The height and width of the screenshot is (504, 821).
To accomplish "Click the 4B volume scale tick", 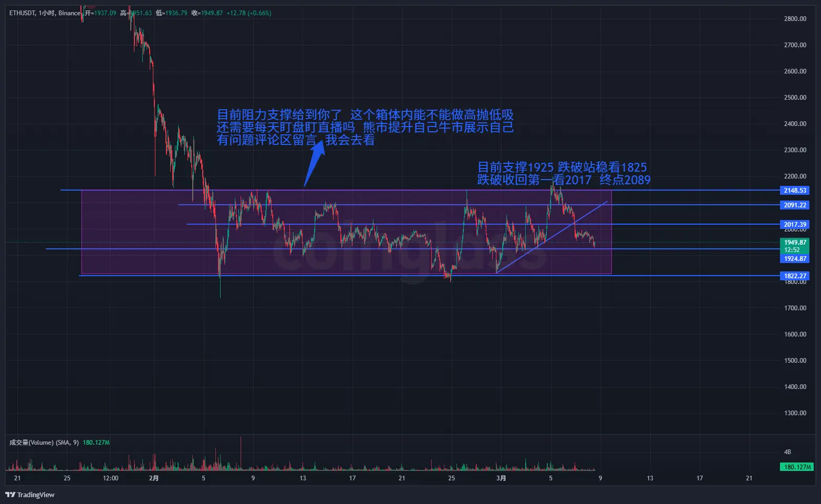I will (787, 452).
